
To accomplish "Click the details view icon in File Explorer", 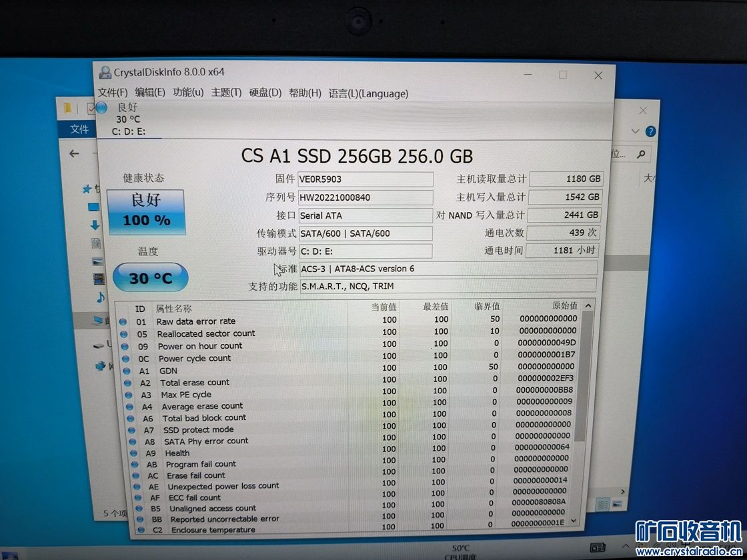I will [x=603, y=504].
